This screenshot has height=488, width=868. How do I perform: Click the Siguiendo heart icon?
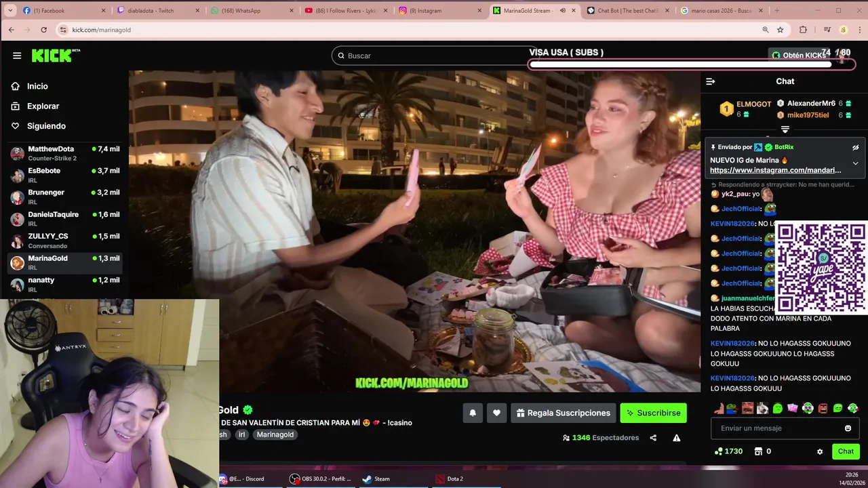click(16, 126)
